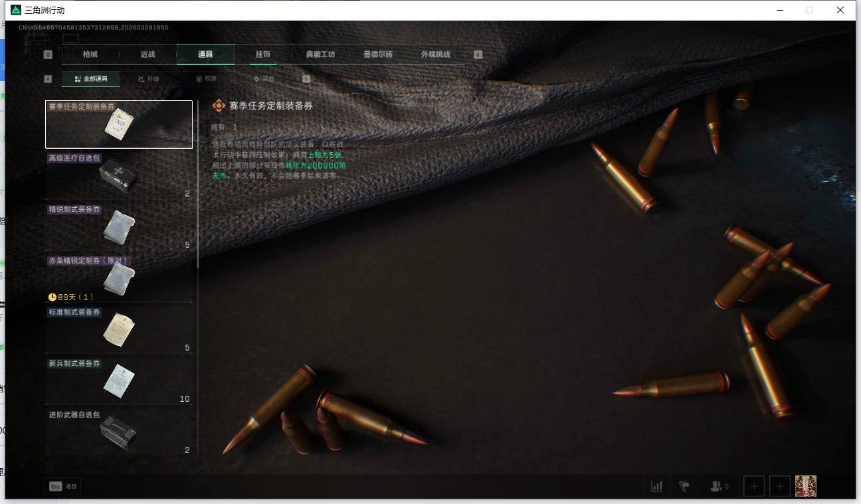Image resolution: width=861 pixels, height=504 pixels.
Task: Open the statistics bar chart icon
Action: (x=657, y=486)
